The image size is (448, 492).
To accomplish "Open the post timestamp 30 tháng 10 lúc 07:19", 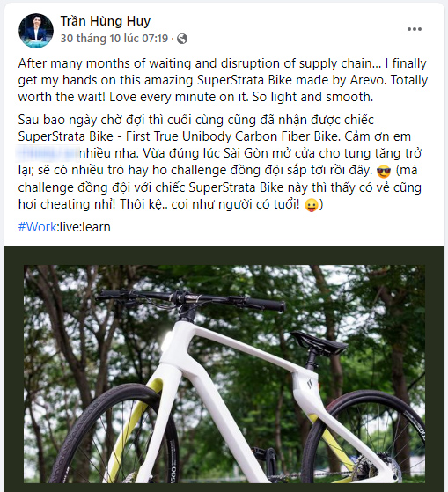I will point(114,39).
